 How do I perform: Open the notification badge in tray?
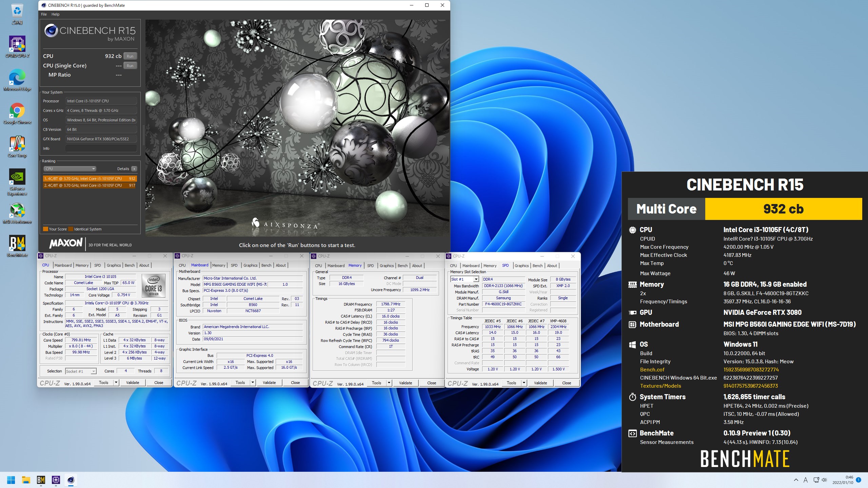(859, 480)
